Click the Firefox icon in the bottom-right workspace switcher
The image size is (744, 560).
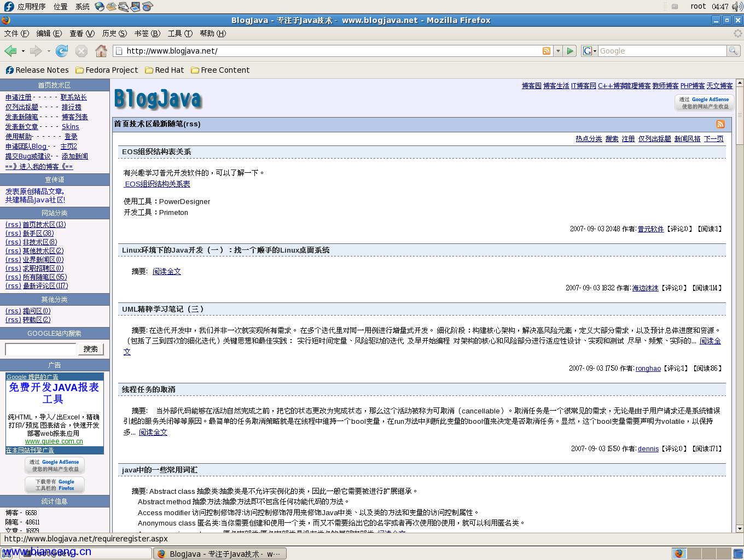click(679, 553)
